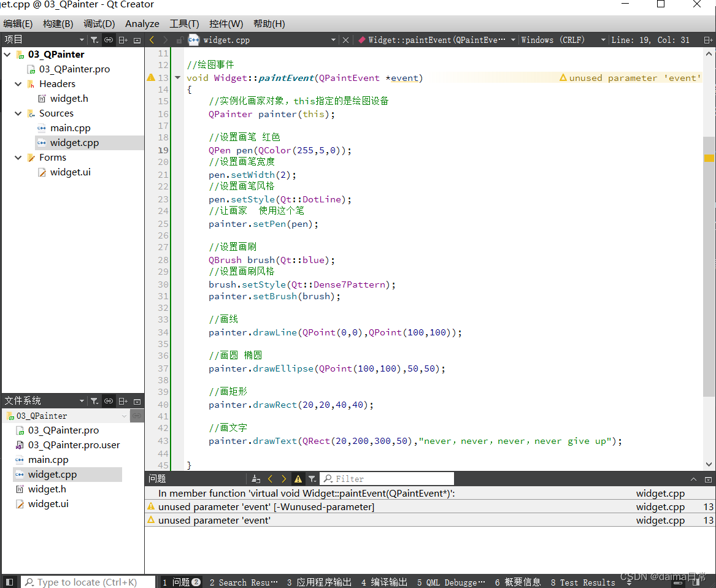Close the 文件系统 panel via header icon
Screen dimensions: 716x588
tap(137, 402)
